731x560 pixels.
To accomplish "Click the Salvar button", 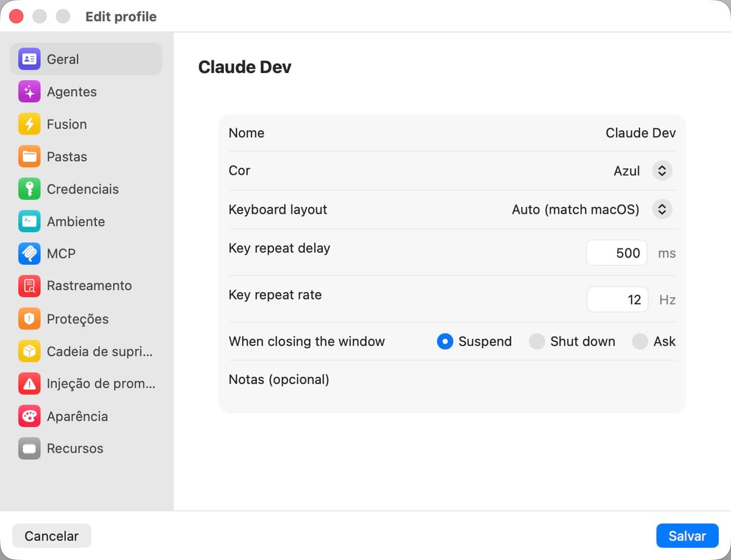I will [687, 536].
